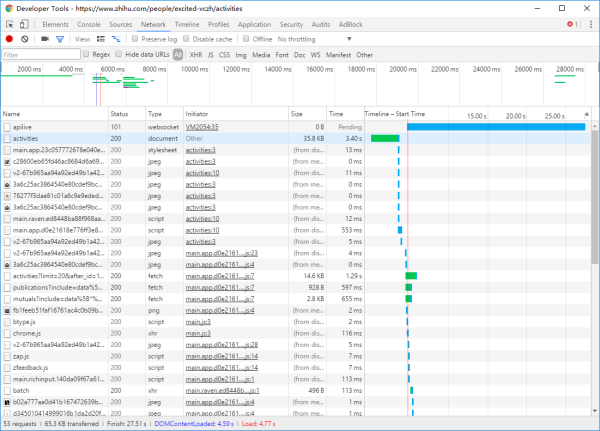Click the red error count indicator
Image resolution: width=600 pixels, height=431 pixels.
coord(571,23)
